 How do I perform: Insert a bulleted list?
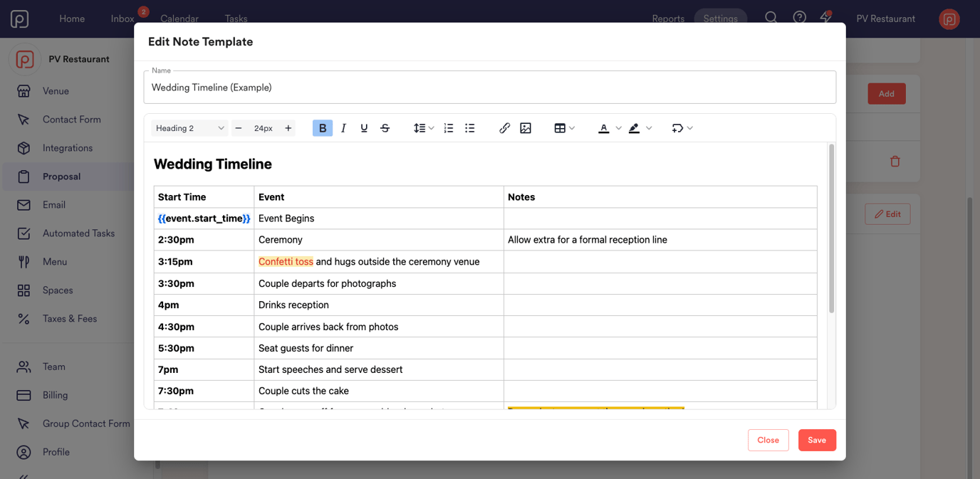[469, 128]
